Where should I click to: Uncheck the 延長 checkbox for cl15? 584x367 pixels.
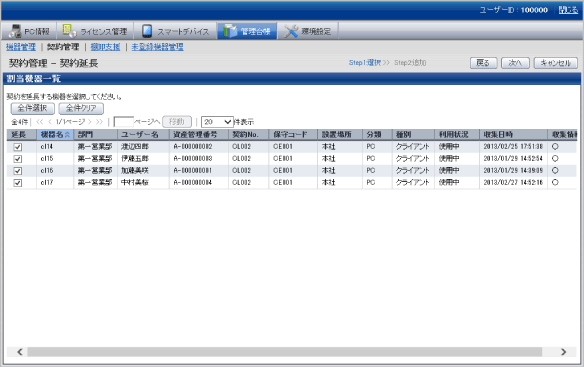(18, 159)
